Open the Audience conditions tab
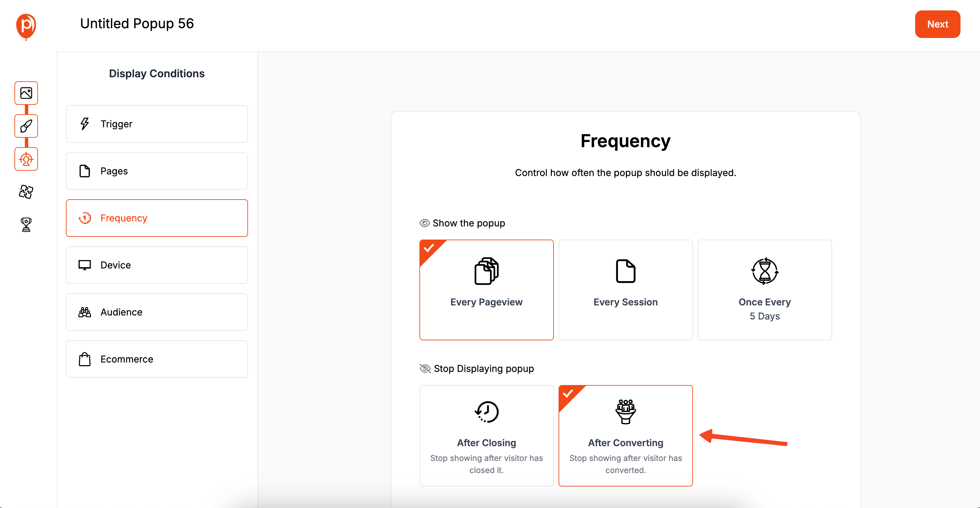This screenshot has height=508, width=980. point(157,312)
